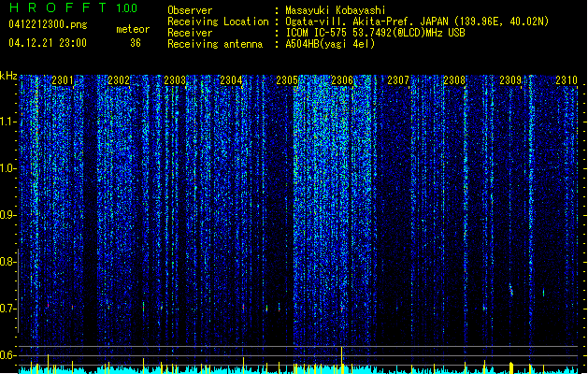Image resolution: width=588 pixels, height=374 pixels.
Task: Select the Ogata-vill. Akita-Pref. JAPAN location text
Action: pos(417,22)
